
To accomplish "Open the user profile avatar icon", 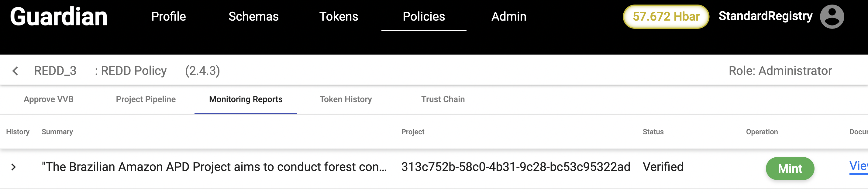I will click(x=831, y=17).
